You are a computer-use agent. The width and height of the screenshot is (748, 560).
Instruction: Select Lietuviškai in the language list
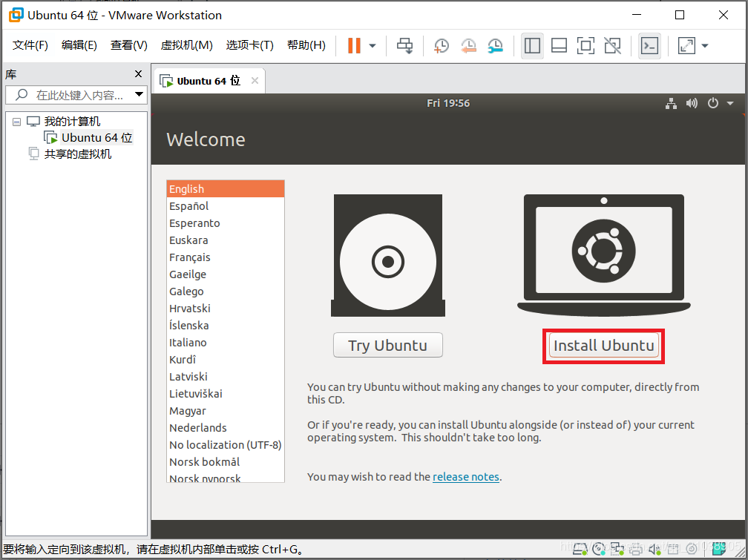[225, 394]
